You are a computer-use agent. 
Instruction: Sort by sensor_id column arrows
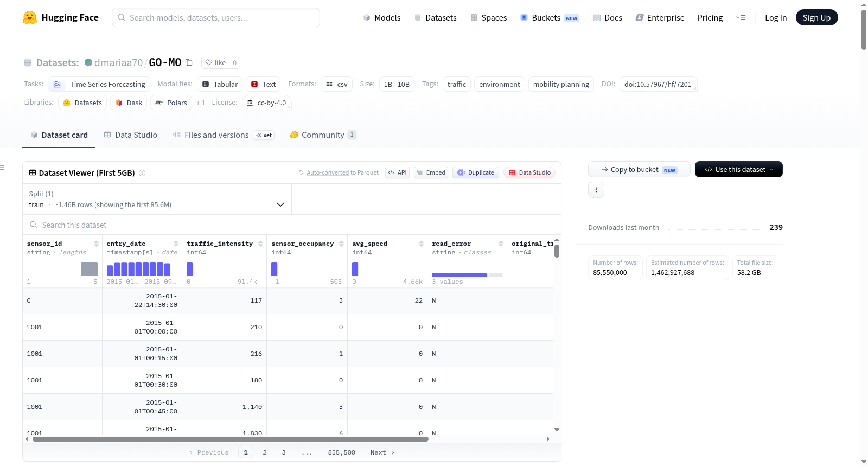(x=96, y=244)
